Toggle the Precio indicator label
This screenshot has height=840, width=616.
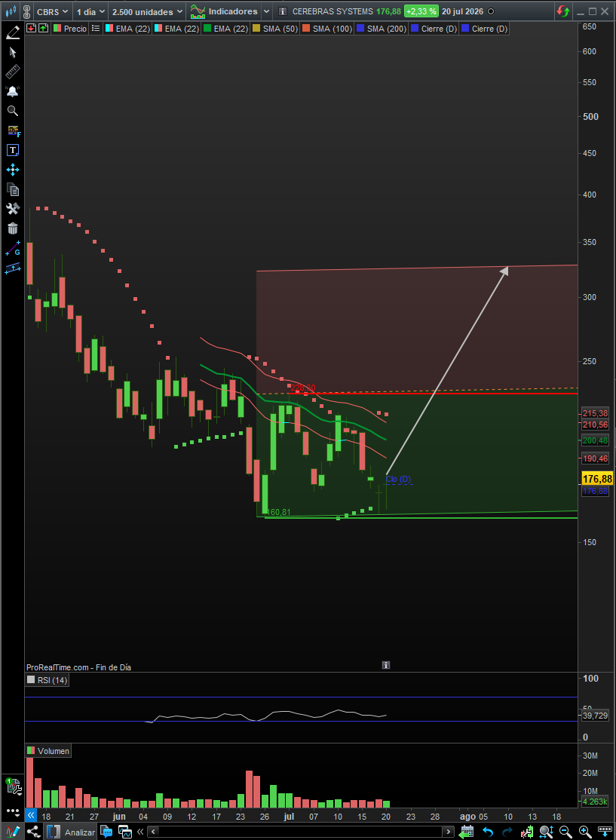[x=70, y=29]
